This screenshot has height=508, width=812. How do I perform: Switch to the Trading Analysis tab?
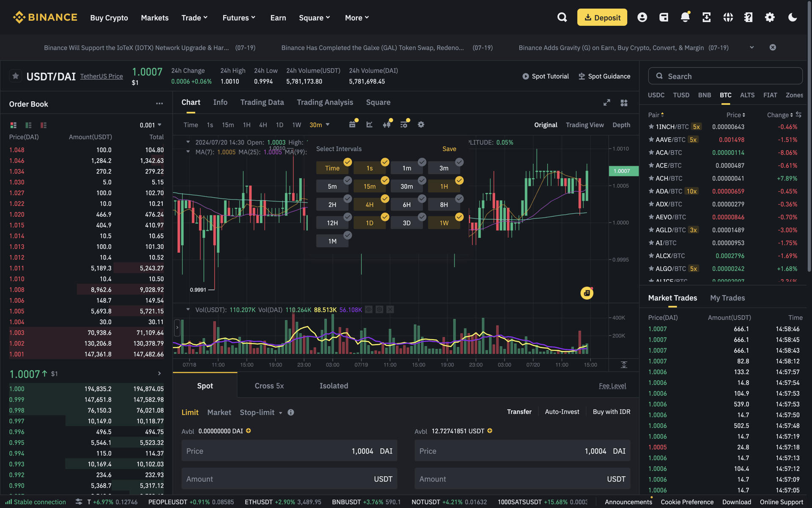tap(325, 102)
